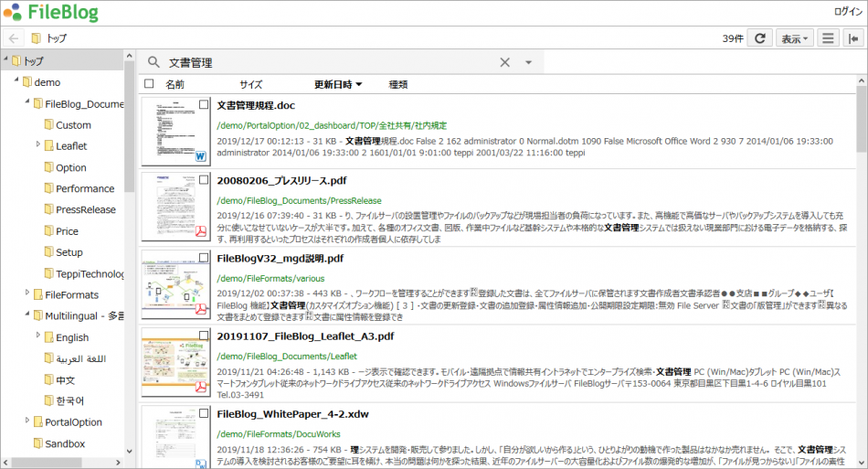The height and width of the screenshot is (469, 868).
Task: Open the FileBlog_WhitePaper_4-2.xdw file link
Action: [292, 413]
